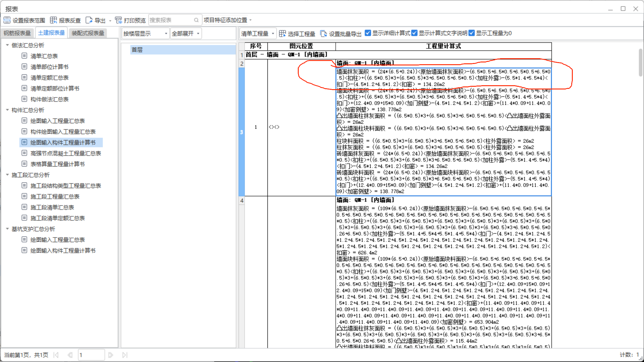Switch to the 土建报表量 tab

pos(51,33)
